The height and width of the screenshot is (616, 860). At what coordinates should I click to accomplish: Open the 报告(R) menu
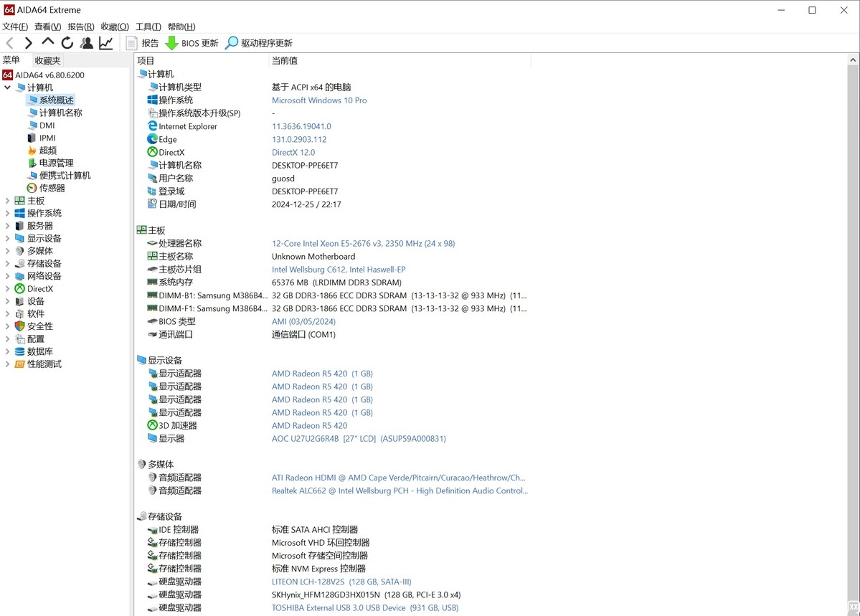80,27
